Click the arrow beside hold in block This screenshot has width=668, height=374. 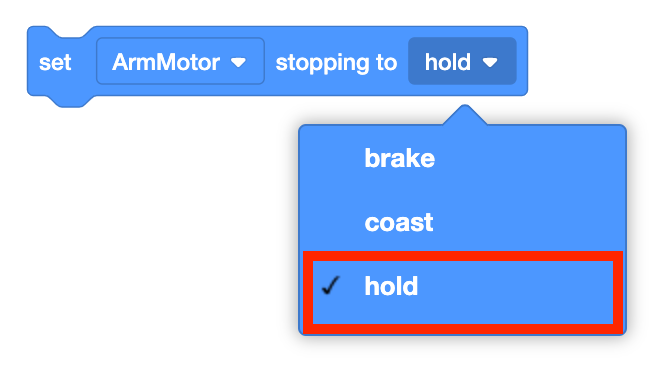490,63
